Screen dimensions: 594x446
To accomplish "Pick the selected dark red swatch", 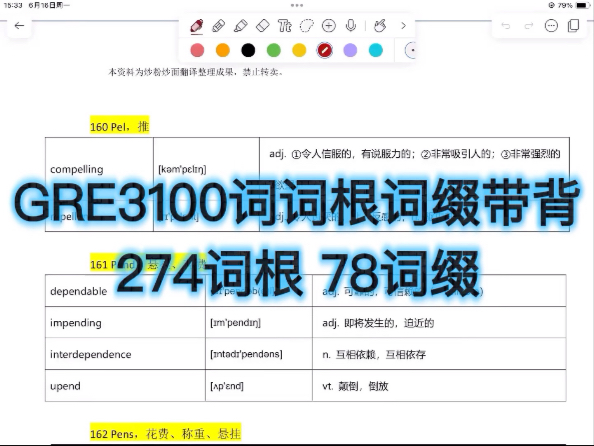I will (x=325, y=50).
